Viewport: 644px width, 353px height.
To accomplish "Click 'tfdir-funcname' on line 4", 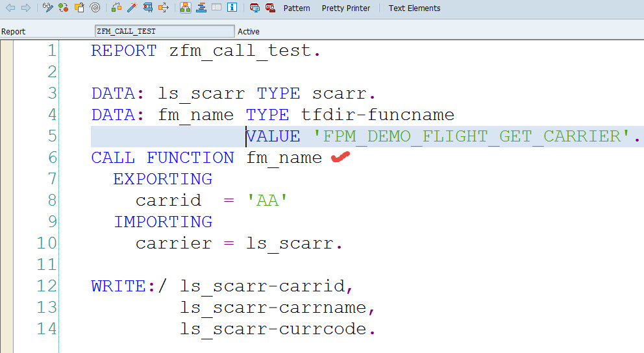I will 378,114.
